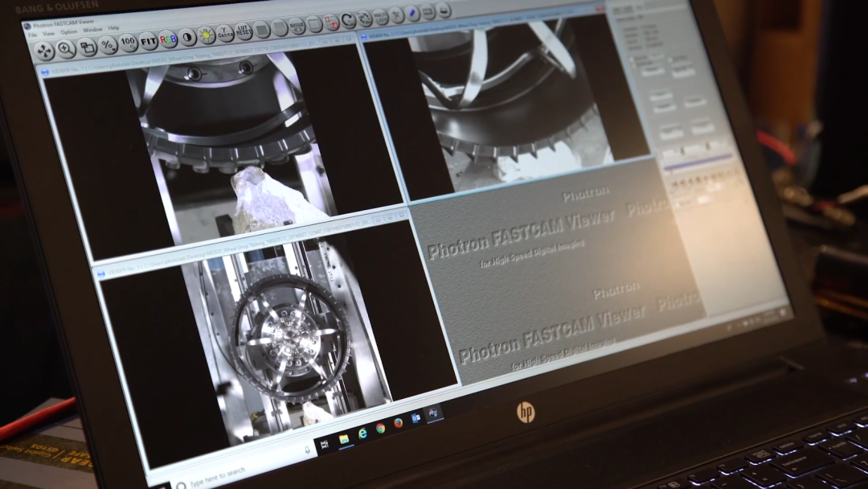
Task: Launch Internet Explorer from the taskbar
Action: coord(362,434)
